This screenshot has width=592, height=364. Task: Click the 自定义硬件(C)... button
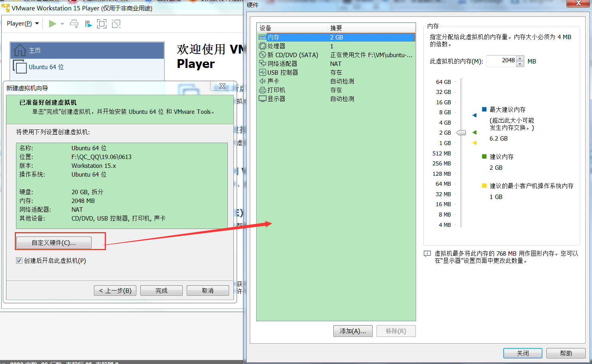pos(54,243)
